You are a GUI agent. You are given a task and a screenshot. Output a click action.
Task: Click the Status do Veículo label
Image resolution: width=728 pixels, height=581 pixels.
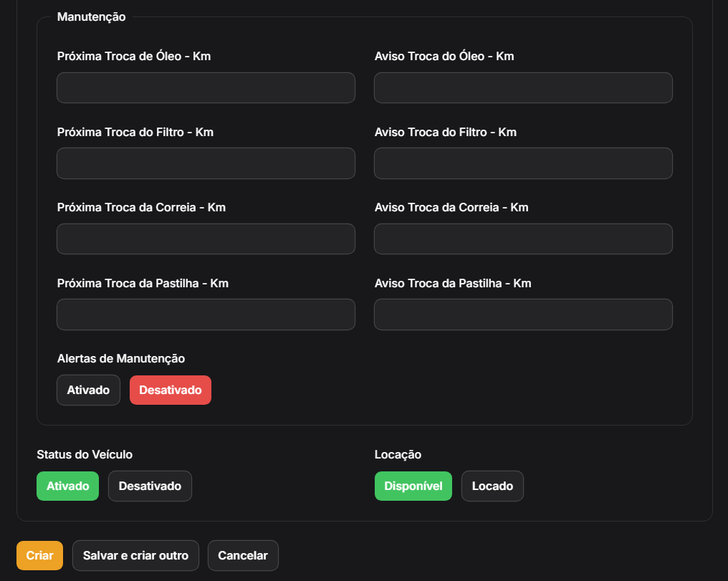[x=85, y=455]
